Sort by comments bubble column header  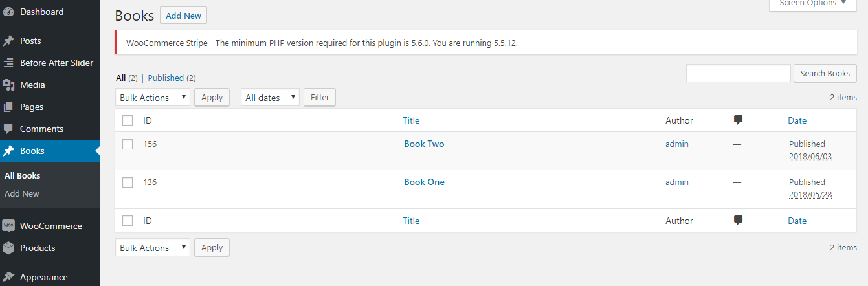coord(738,120)
